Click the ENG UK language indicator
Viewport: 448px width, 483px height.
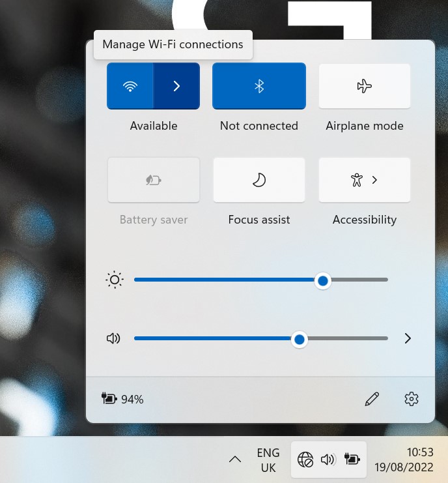click(x=268, y=460)
